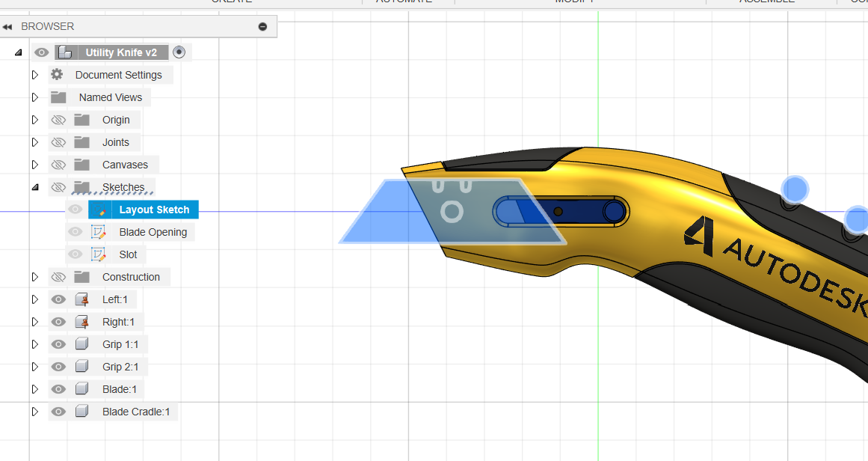Select the "Layout Sketch" row label

coord(155,210)
